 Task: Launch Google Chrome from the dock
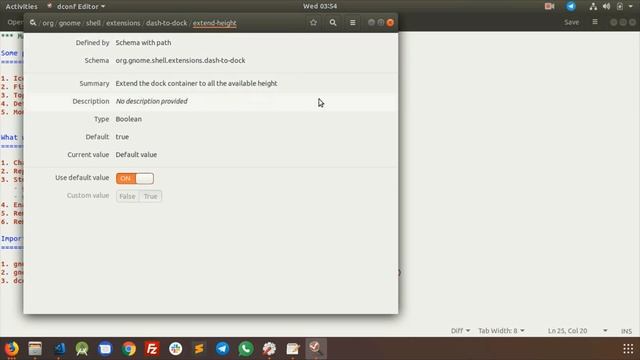pos(129,349)
